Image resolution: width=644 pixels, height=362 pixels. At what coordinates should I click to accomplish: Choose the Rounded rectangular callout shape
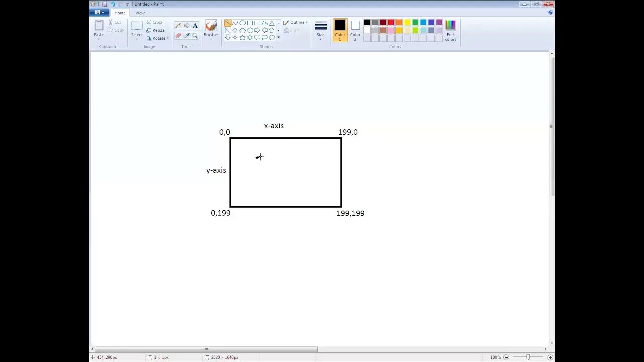(x=257, y=37)
